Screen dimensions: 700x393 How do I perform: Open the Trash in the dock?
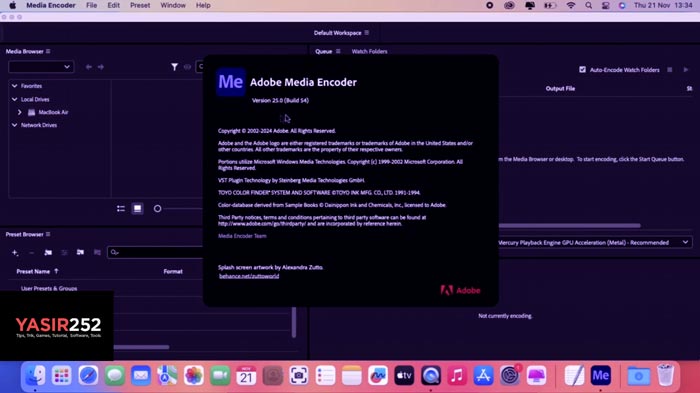(665, 376)
